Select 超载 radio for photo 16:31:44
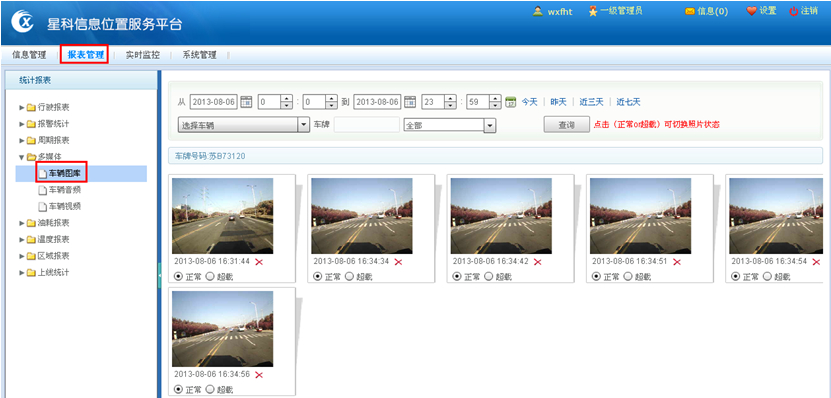 coord(209,276)
